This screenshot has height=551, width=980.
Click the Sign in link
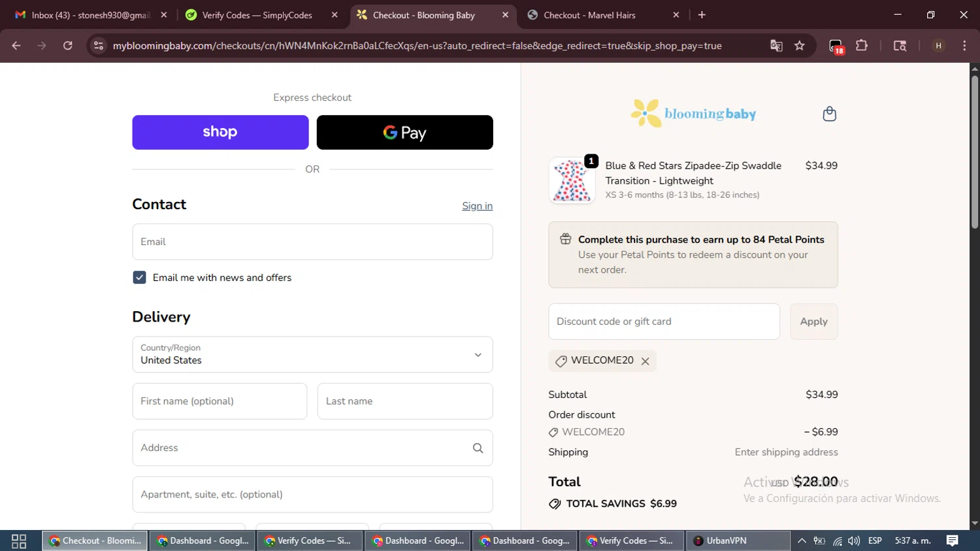point(477,206)
